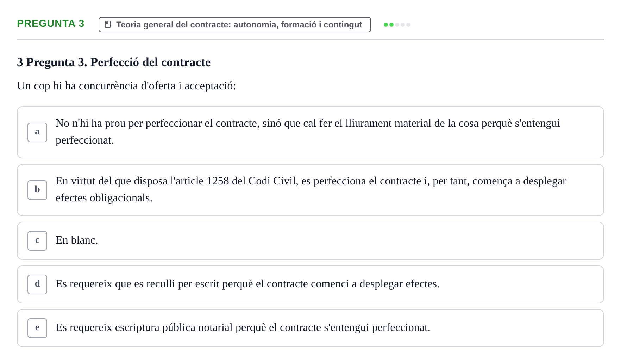
Task: Select answer option e letter box
Action: click(x=37, y=328)
